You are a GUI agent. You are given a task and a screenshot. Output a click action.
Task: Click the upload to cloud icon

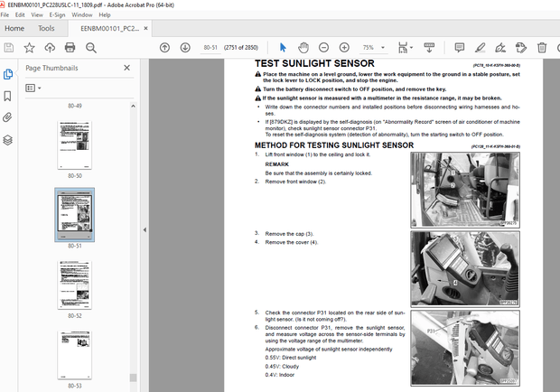click(x=50, y=48)
